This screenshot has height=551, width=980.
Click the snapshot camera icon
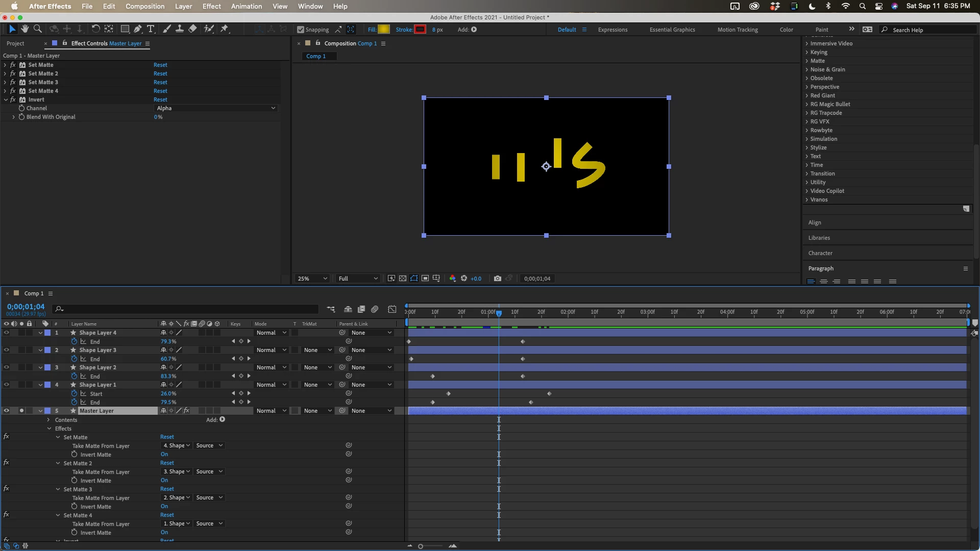coord(497,279)
